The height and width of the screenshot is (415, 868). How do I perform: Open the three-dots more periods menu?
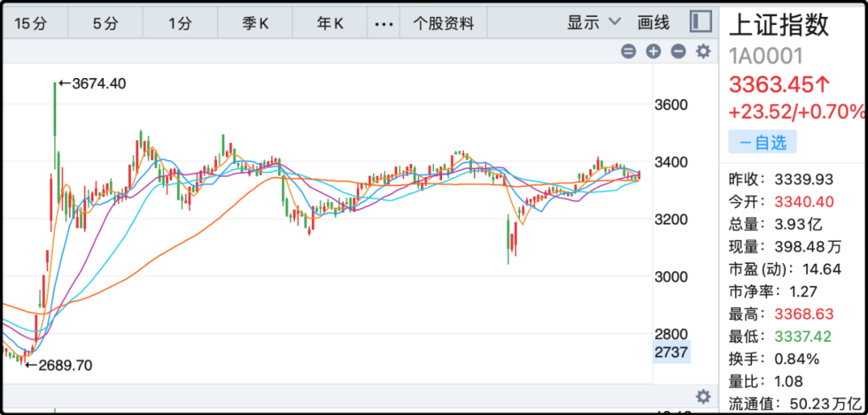384,23
